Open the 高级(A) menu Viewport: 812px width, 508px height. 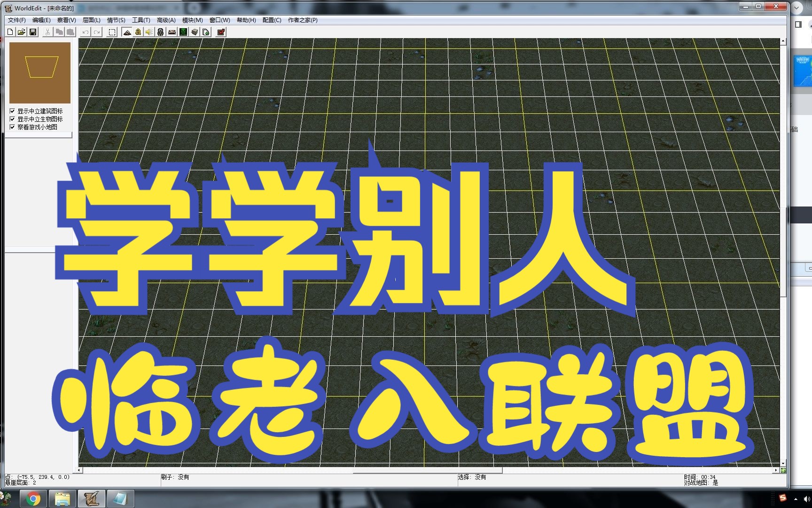coord(166,20)
